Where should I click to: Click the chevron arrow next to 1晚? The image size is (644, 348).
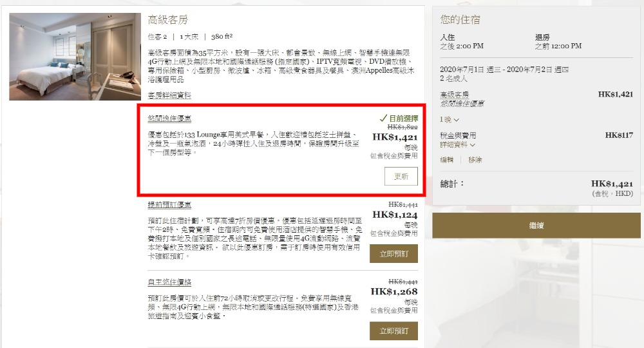click(x=457, y=120)
